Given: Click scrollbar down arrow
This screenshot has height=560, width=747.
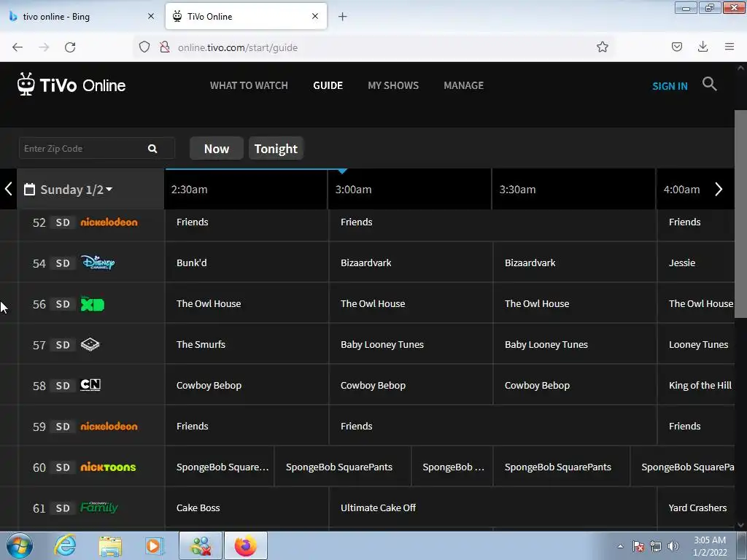Looking at the screenshot, I should (740, 525).
